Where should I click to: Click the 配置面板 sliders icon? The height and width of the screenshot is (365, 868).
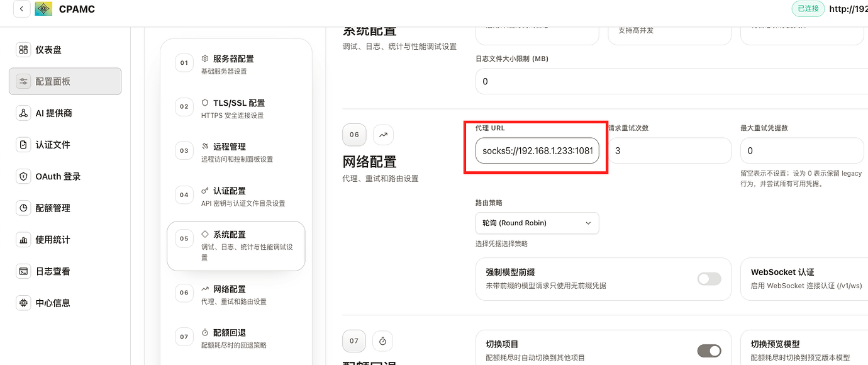[x=23, y=81]
